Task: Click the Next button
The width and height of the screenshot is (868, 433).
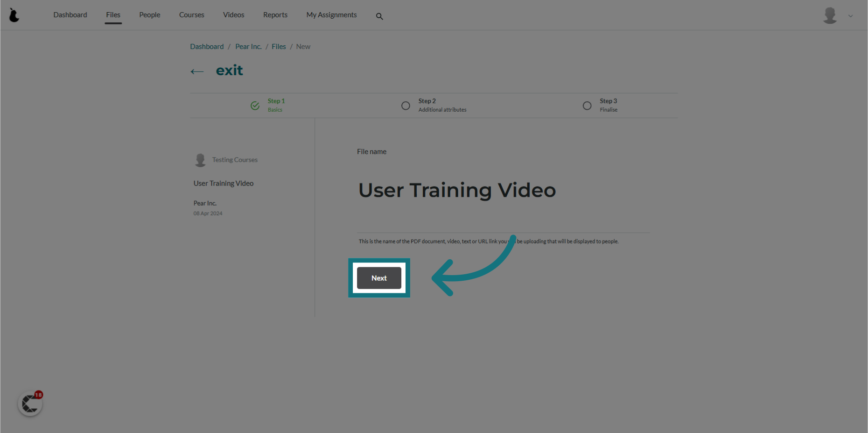Action: click(x=379, y=278)
